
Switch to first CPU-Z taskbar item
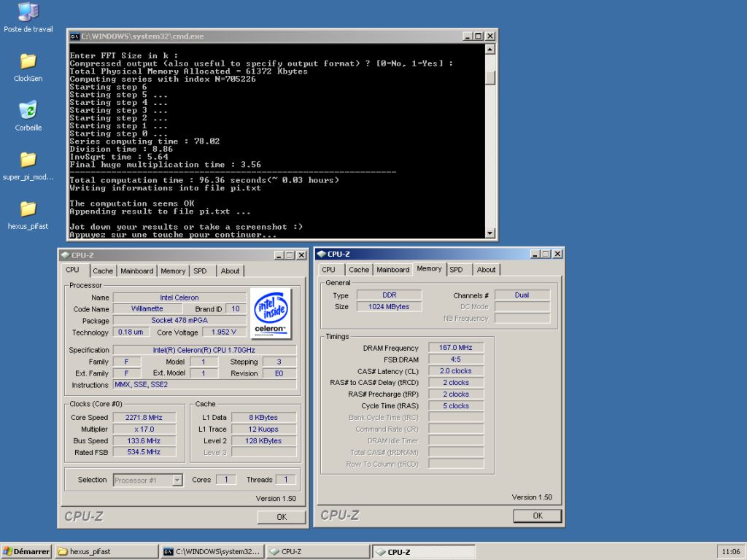318,551
